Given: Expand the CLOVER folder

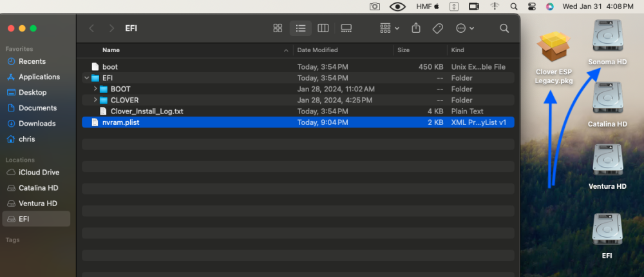Looking at the screenshot, I should tap(95, 100).
